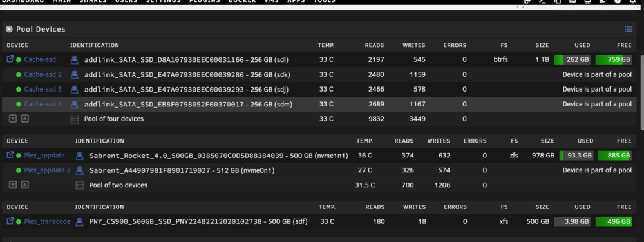Click the disk icon beside Sabrent Rocket nvme1n1

click(80, 156)
